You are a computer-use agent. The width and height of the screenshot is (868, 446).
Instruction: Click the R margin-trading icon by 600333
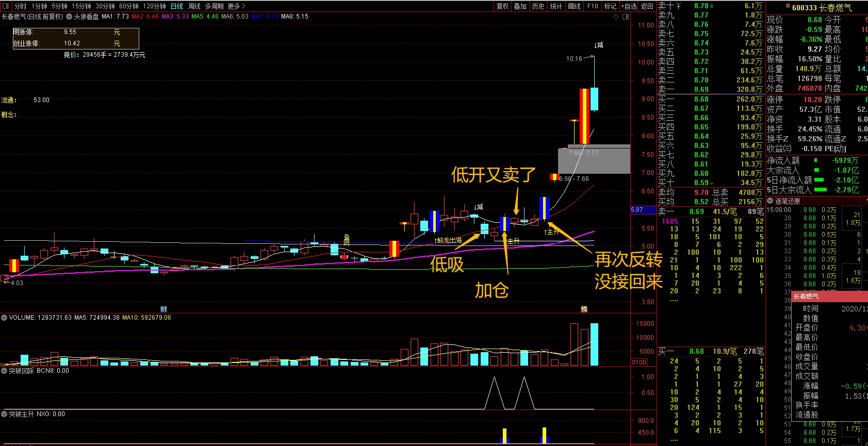point(788,7)
